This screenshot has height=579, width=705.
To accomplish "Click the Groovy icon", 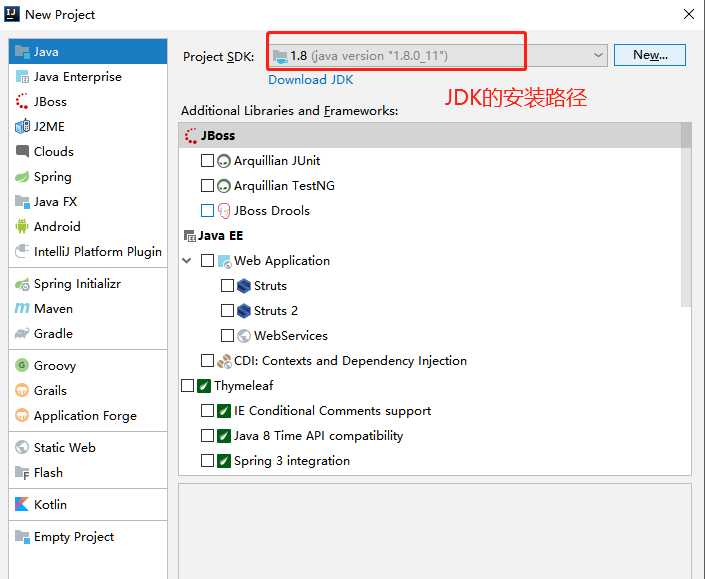I will (x=22, y=365).
